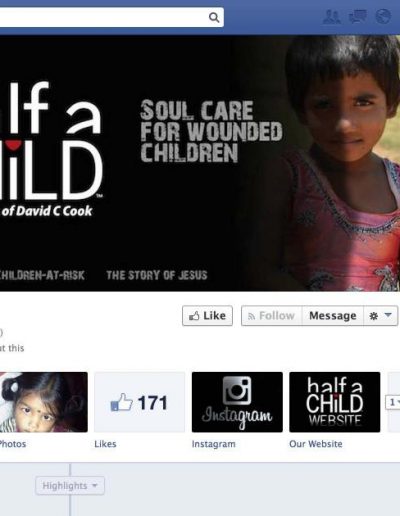Click the gear icon next to Message
This screenshot has width=400, height=516.
pyautogui.click(x=374, y=316)
